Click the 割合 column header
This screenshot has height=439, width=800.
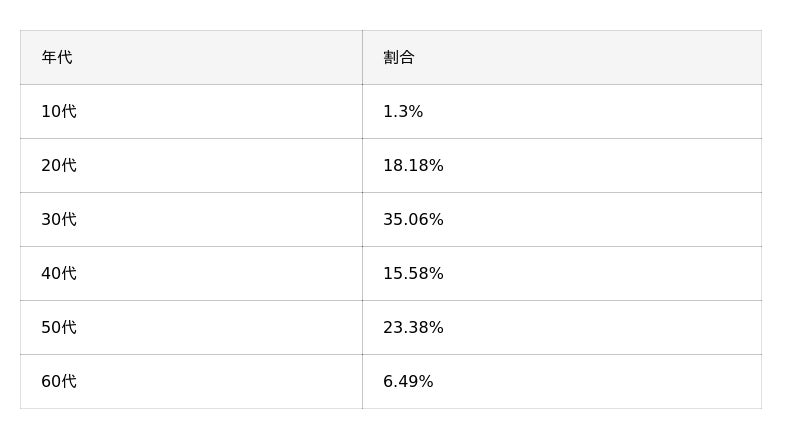click(x=399, y=58)
